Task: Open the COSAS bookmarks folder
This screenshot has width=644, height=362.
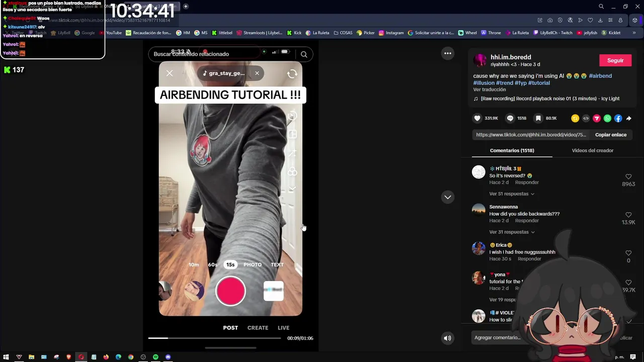Action: [x=343, y=33]
